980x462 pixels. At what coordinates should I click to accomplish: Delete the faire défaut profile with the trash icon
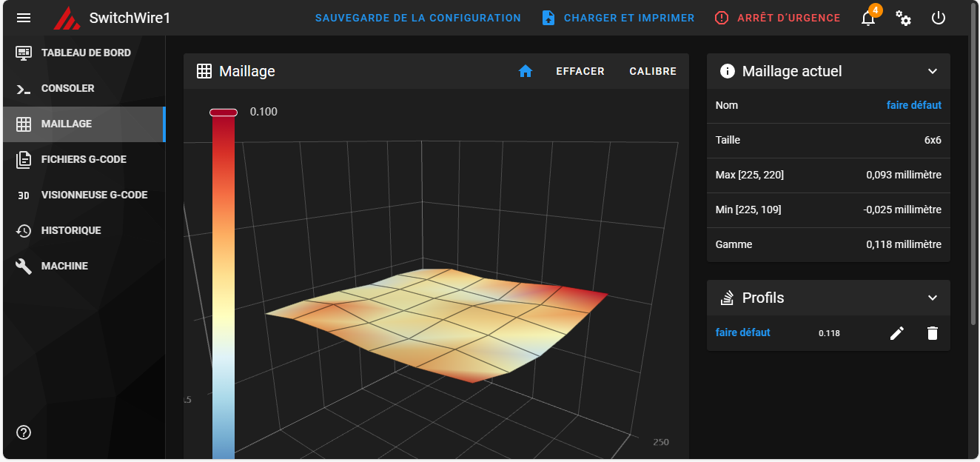[x=933, y=333]
